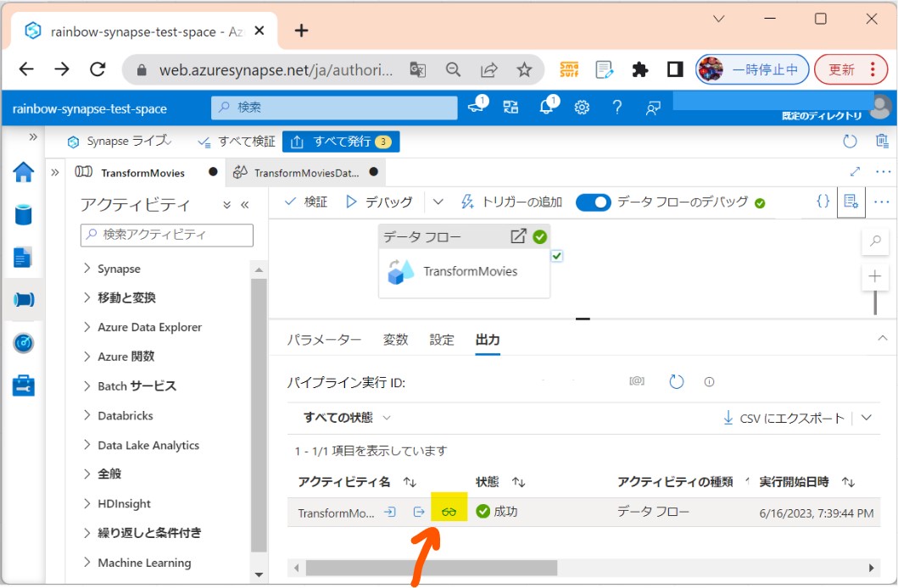
Task: Collapse the activities pane with double chevron
Action: pyautogui.click(x=244, y=205)
